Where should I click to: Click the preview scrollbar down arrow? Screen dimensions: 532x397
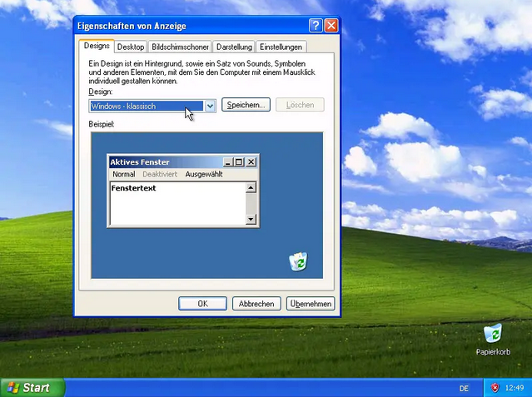[251, 219]
